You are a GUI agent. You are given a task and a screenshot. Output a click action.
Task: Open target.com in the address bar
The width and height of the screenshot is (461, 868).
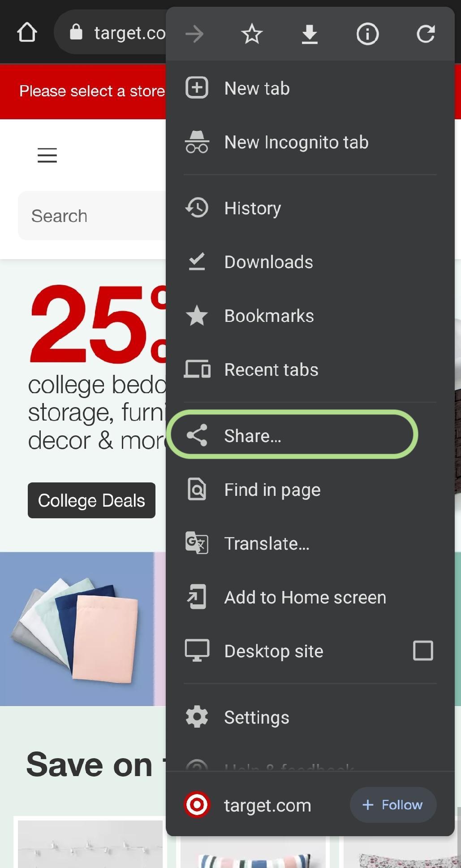click(130, 32)
